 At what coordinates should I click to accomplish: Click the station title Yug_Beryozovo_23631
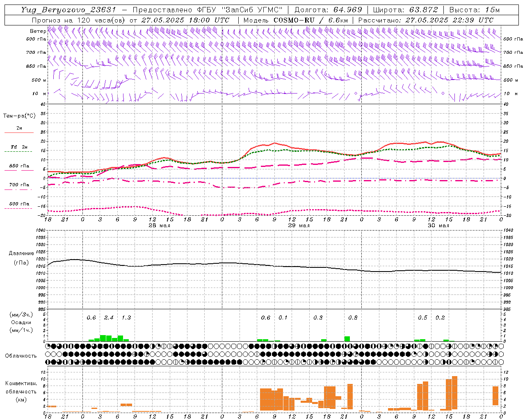(68, 10)
